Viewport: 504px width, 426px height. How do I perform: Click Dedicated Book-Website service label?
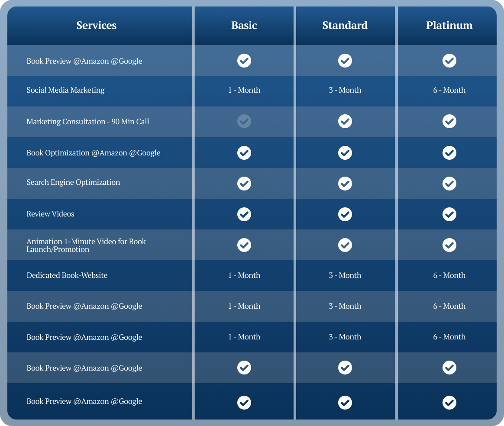click(x=67, y=275)
